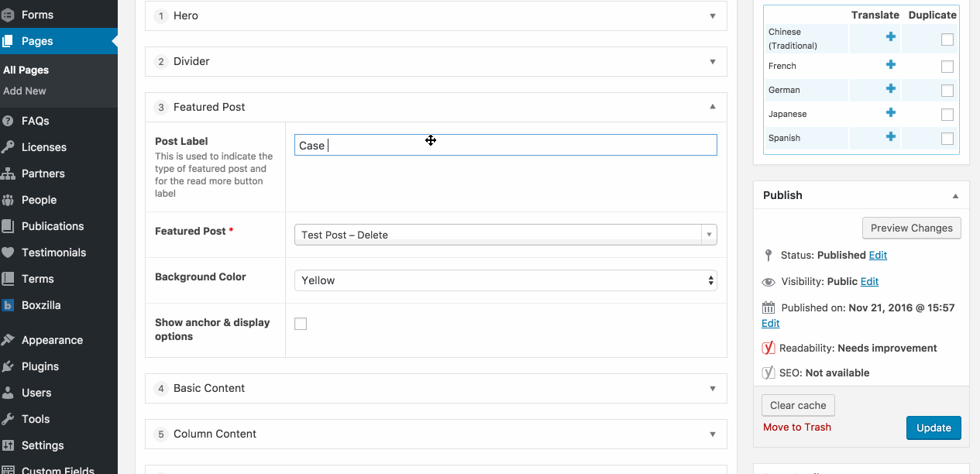Click the Custom Fields icon
The width and height of the screenshot is (980, 474).
tap(8, 469)
